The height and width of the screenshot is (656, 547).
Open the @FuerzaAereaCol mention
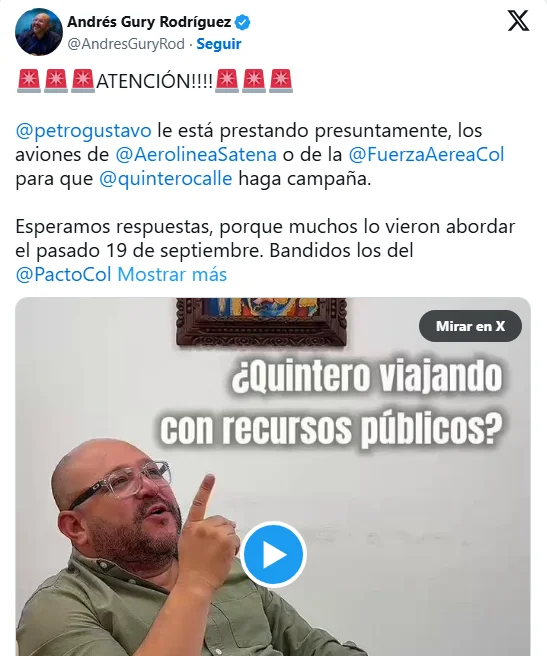[426, 154]
